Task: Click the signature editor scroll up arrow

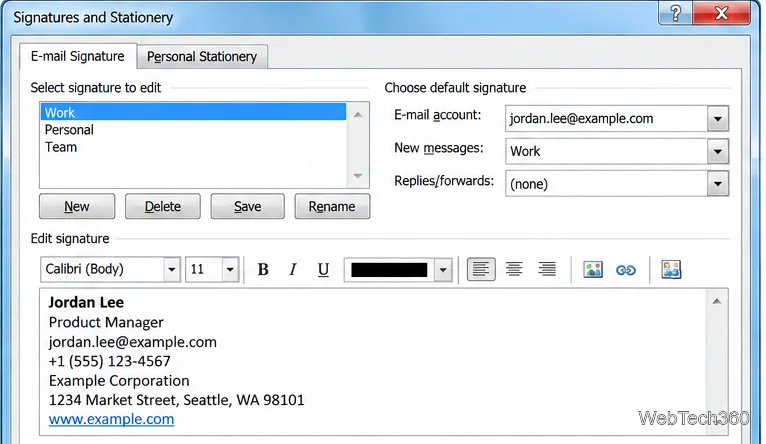Action: (717, 301)
